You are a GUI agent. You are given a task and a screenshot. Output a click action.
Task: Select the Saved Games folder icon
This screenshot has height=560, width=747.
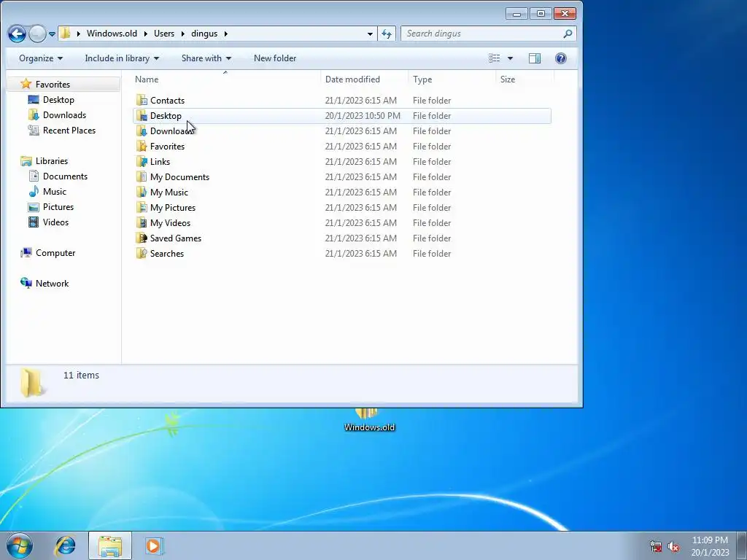(x=142, y=238)
